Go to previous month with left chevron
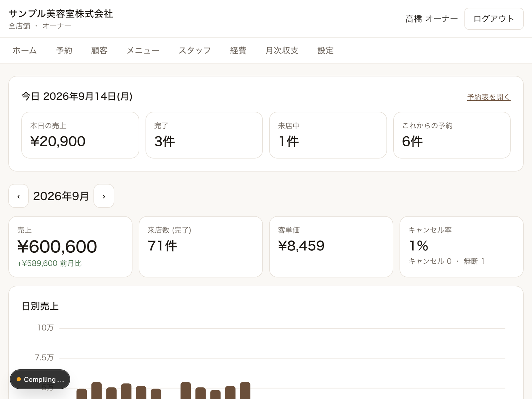This screenshot has width=532, height=399. click(x=19, y=196)
